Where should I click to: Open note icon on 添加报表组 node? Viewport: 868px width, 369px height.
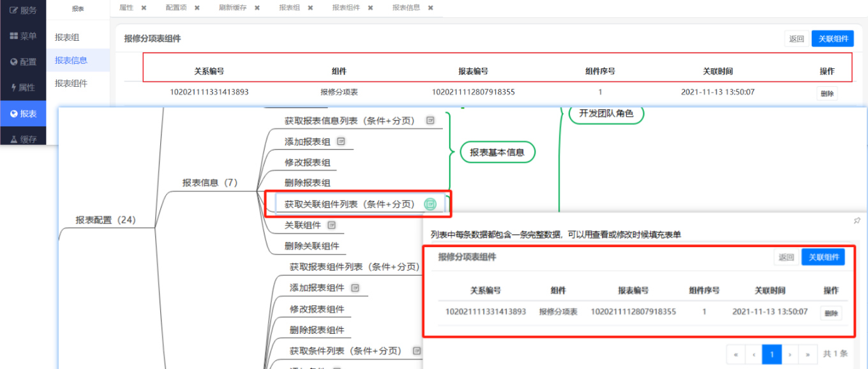point(341,141)
